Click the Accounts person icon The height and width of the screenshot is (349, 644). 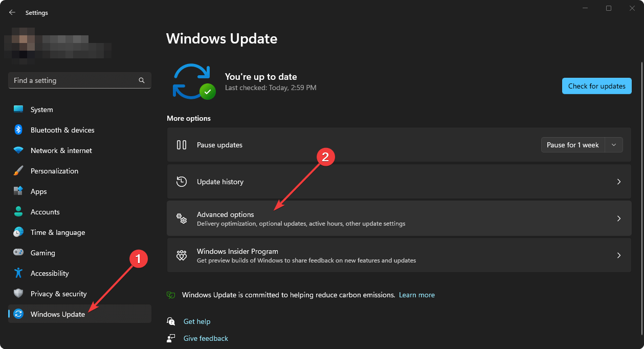(18, 212)
